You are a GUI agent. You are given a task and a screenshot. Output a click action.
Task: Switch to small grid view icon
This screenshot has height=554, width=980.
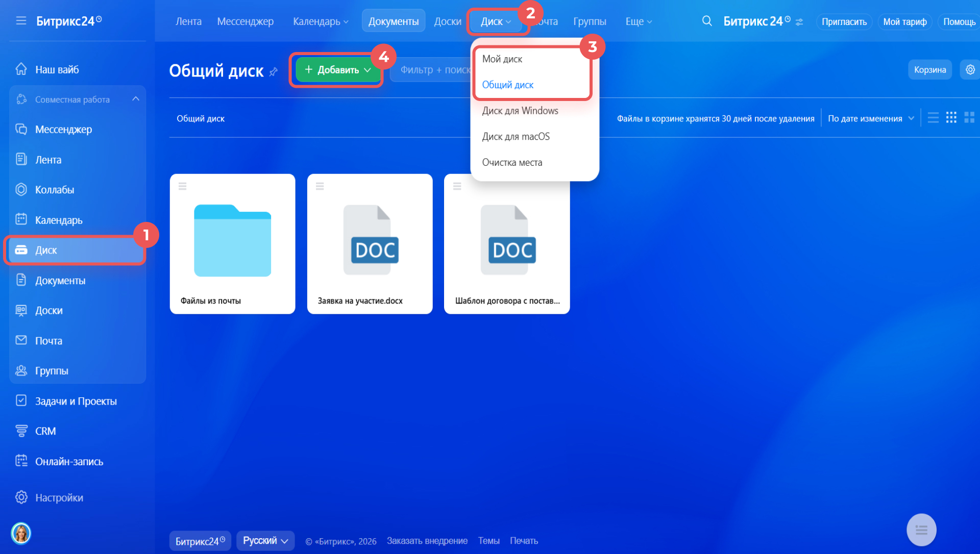point(951,118)
